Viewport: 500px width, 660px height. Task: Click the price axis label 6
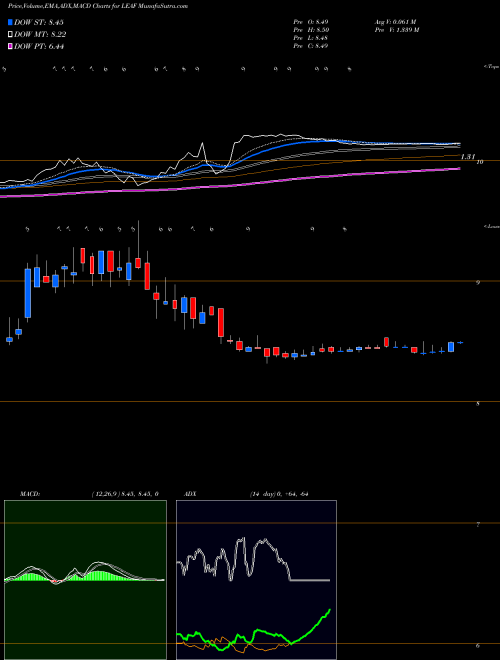pyautogui.click(x=478, y=646)
